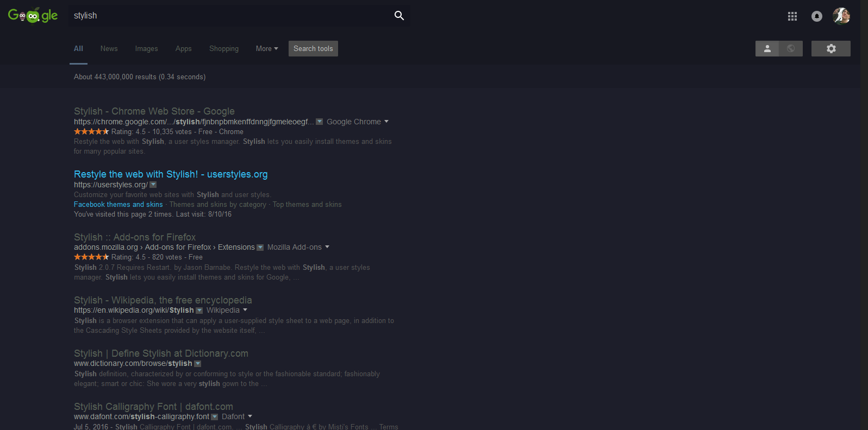This screenshot has height=430, width=868.
Task: Click the https://userstyles.org/ URL text
Action: pos(111,185)
